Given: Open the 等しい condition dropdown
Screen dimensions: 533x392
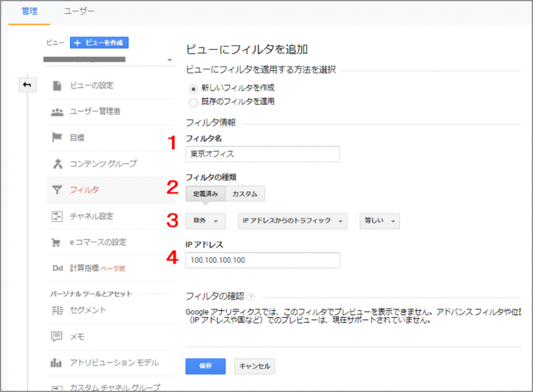Looking at the screenshot, I should [x=379, y=221].
